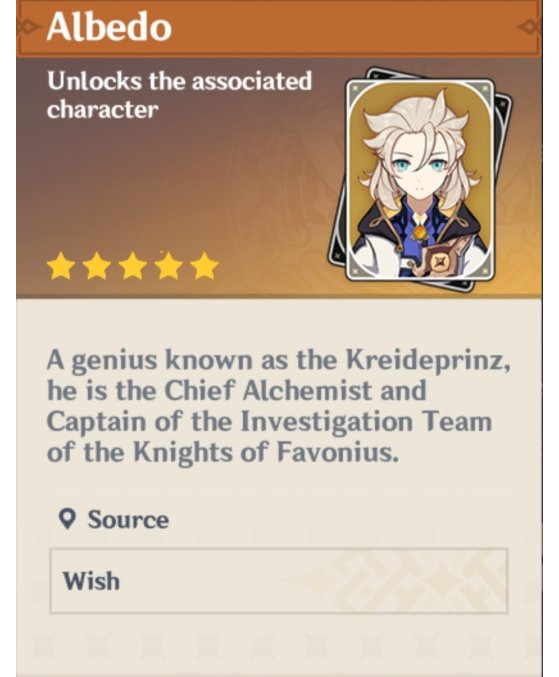Click the Source section label

tap(128, 519)
